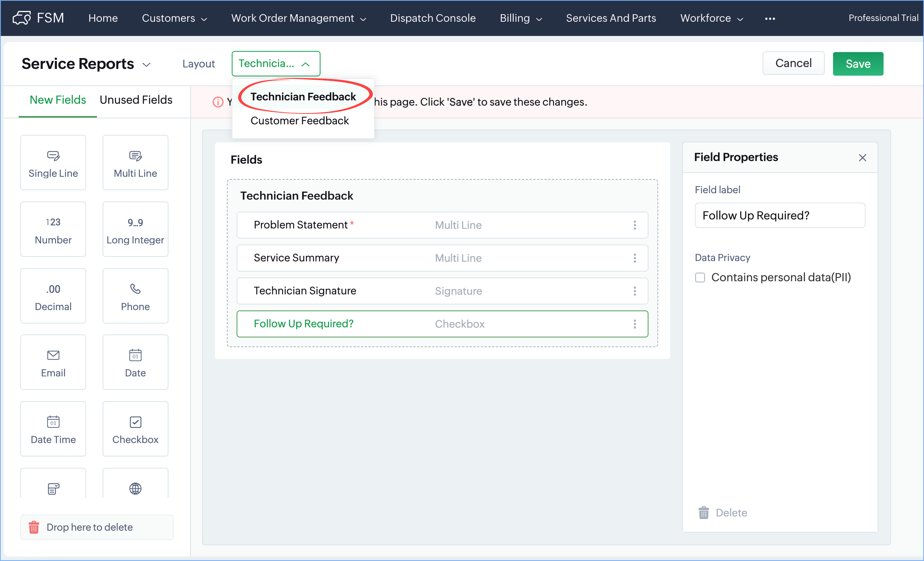Viewport: 924px width, 561px height.
Task: Select the Single Line field type icon
Action: (x=53, y=156)
